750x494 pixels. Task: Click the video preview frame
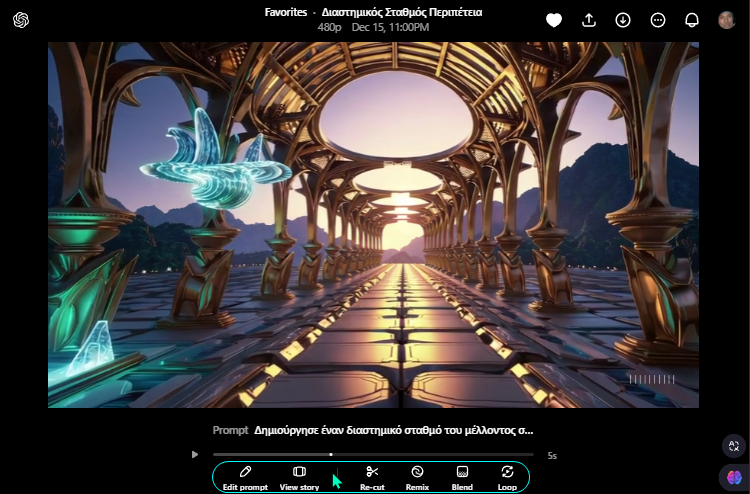373,225
